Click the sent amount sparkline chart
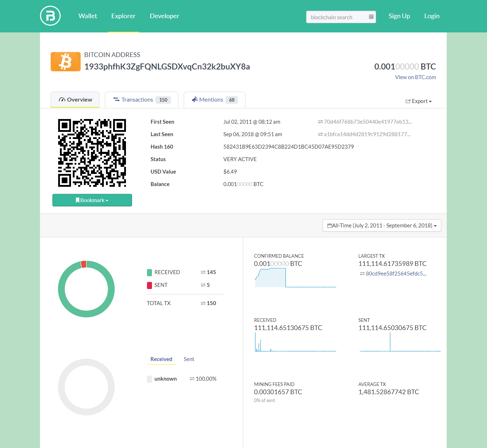 click(x=400, y=343)
